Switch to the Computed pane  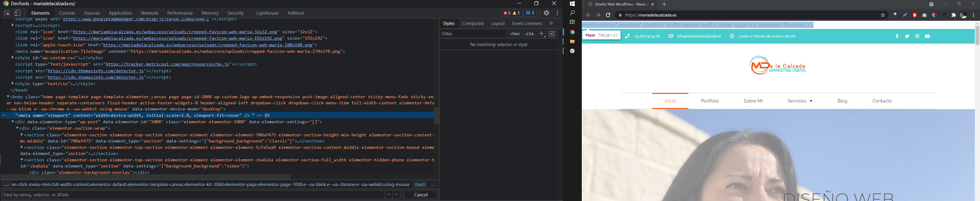click(473, 23)
